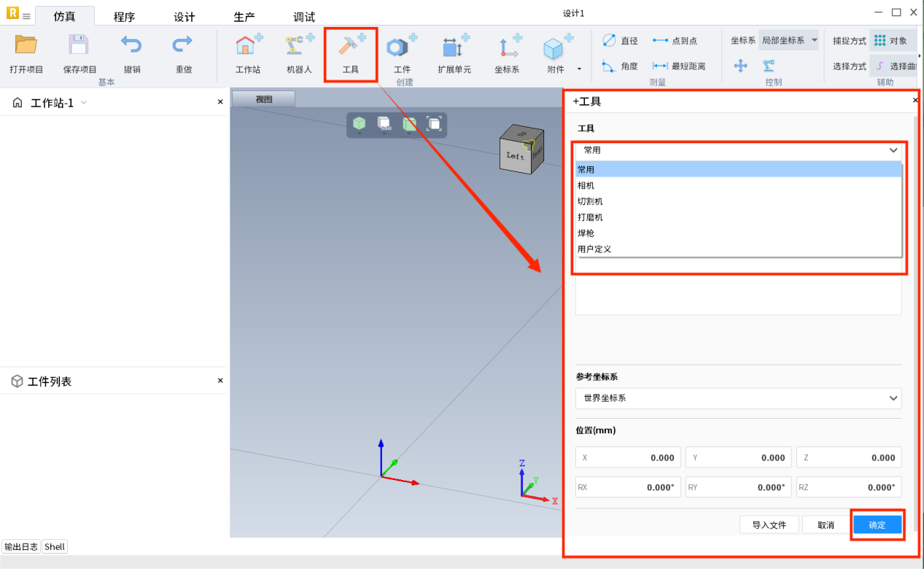Switch to the 设计 tab
924x569 pixels.
[x=185, y=17]
